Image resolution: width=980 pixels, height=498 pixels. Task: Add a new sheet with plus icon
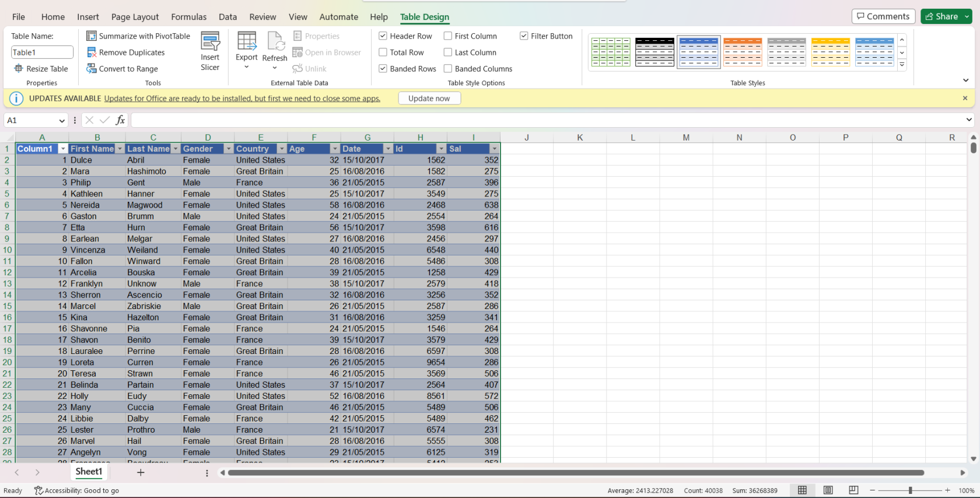tap(141, 472)
